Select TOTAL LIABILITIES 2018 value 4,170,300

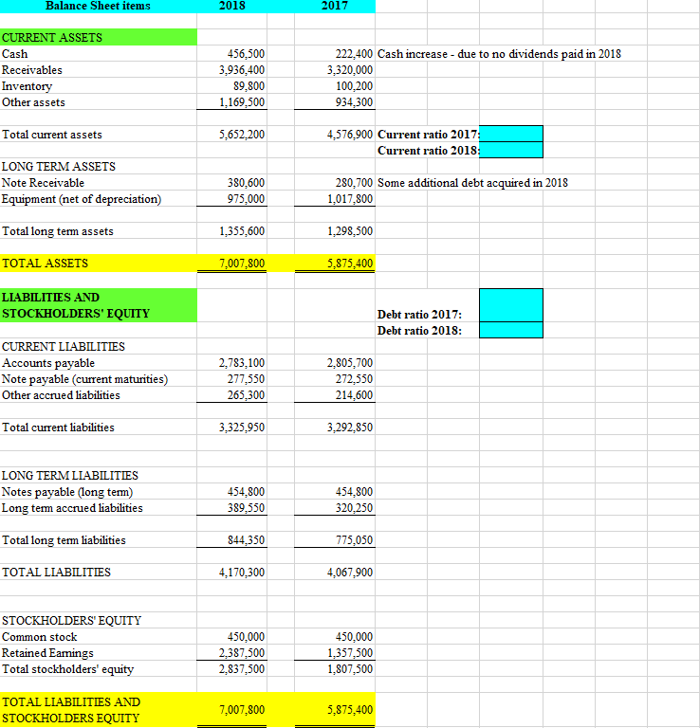click(242, 572)
